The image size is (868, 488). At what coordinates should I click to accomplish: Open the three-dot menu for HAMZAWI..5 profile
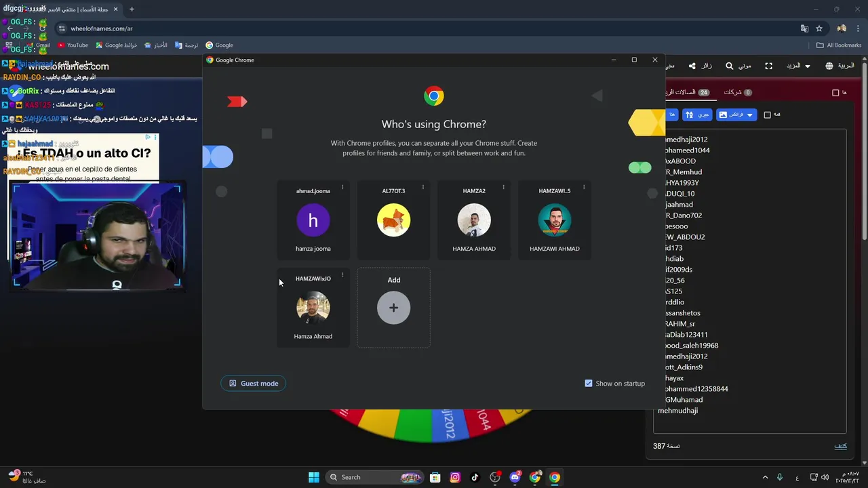coord(583,187)
